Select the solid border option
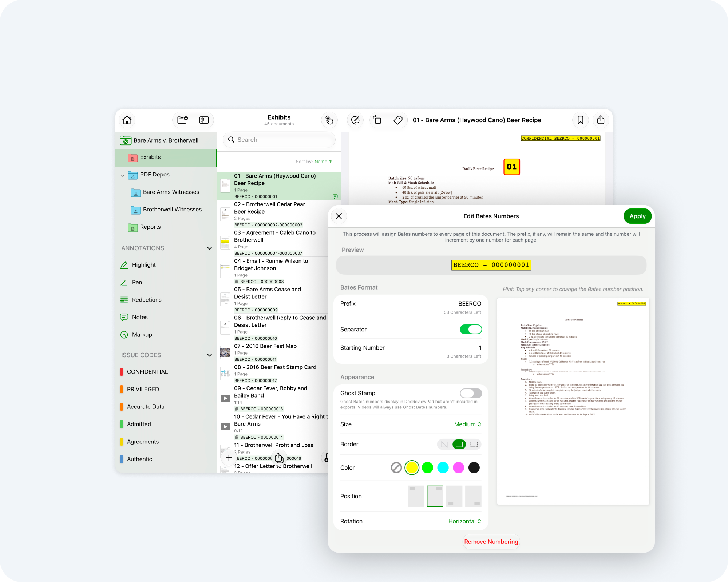This screenshot has height=582, width=728. 459,444
